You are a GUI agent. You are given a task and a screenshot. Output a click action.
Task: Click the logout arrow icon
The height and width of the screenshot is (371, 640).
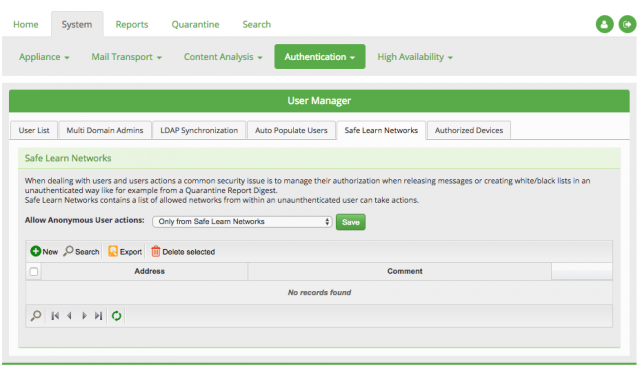coord(627,24)
